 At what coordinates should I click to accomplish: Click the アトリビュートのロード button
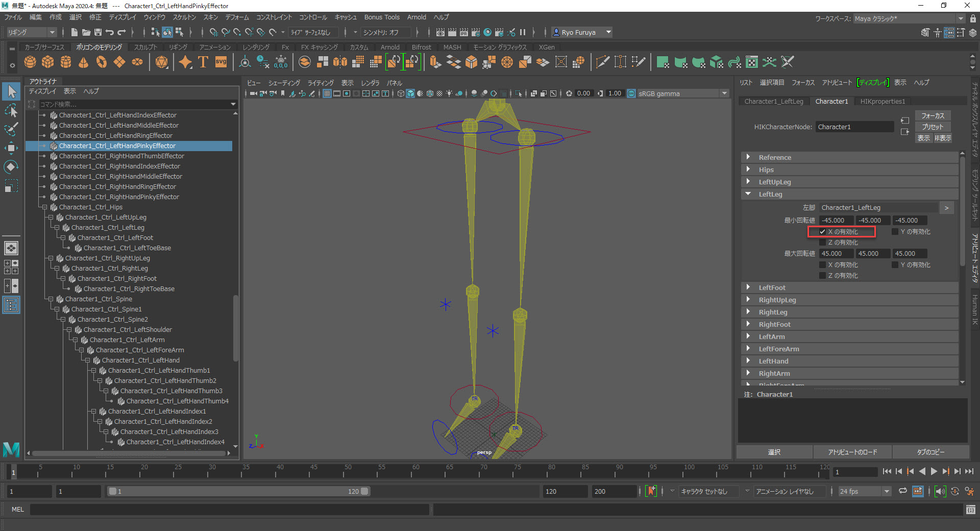pyautogui.click(x=852, y=452)
